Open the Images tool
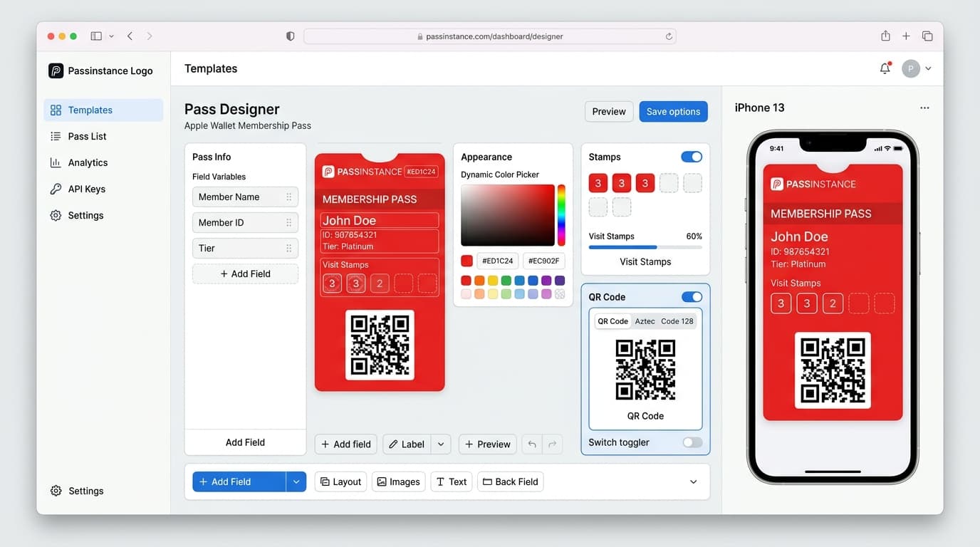Screen dimensions: 980x547 point(399,481)
